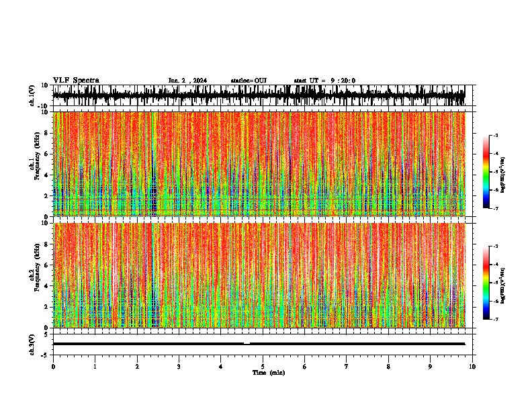Click the '10' tick on the time axis
The width and height of the screenshot is (532, 411).
(472, 367)
